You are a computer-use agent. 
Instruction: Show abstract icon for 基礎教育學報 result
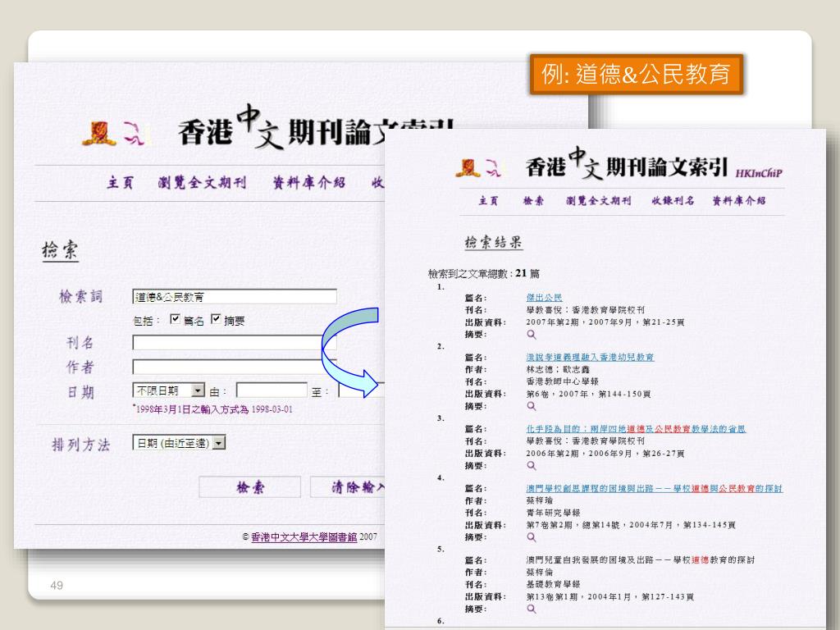pos(532,609)
